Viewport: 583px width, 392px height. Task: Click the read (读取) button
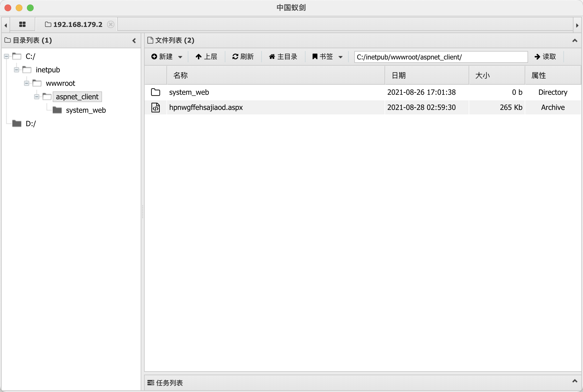coord(545,57)
